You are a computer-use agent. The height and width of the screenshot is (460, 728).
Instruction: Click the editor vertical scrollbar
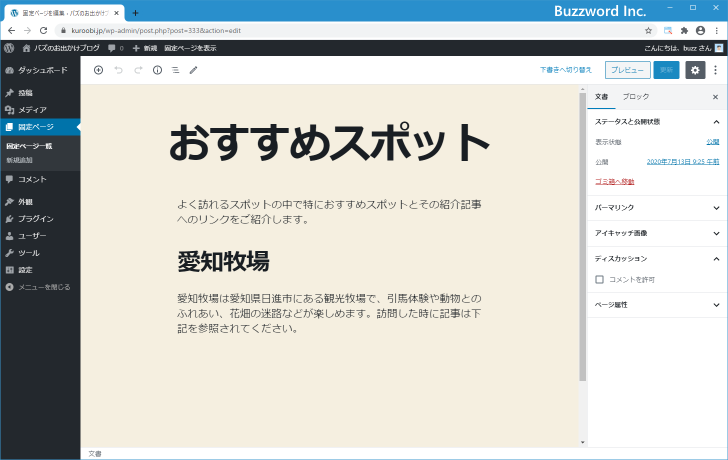tap(583, 237)
